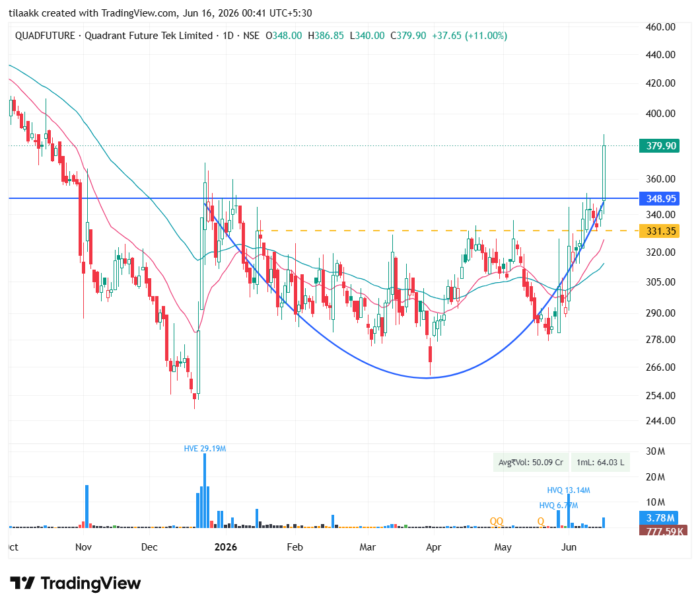
Task: Click the Nov label on time axis
Action: [x=83, y=547]
